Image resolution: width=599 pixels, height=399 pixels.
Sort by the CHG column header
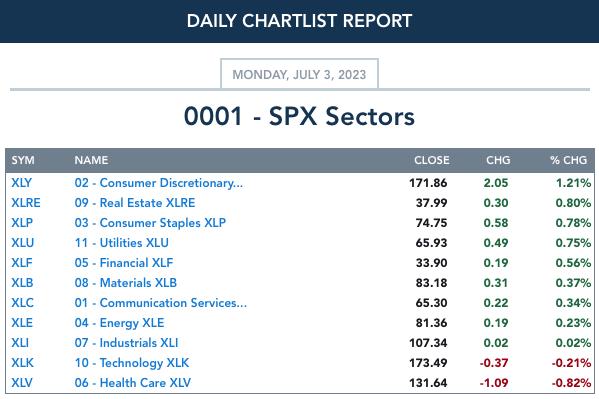coord(498,160)
